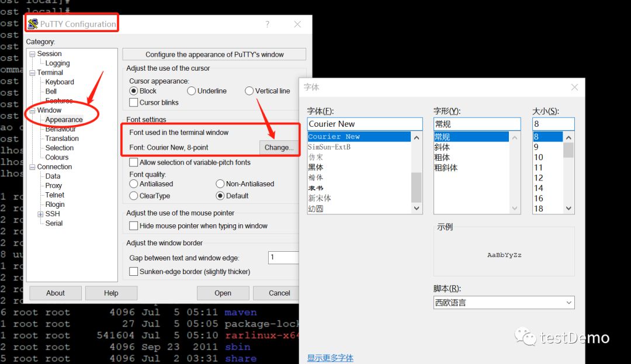Select Proxy category
The image size is (631, 364).
click(54, 185)
